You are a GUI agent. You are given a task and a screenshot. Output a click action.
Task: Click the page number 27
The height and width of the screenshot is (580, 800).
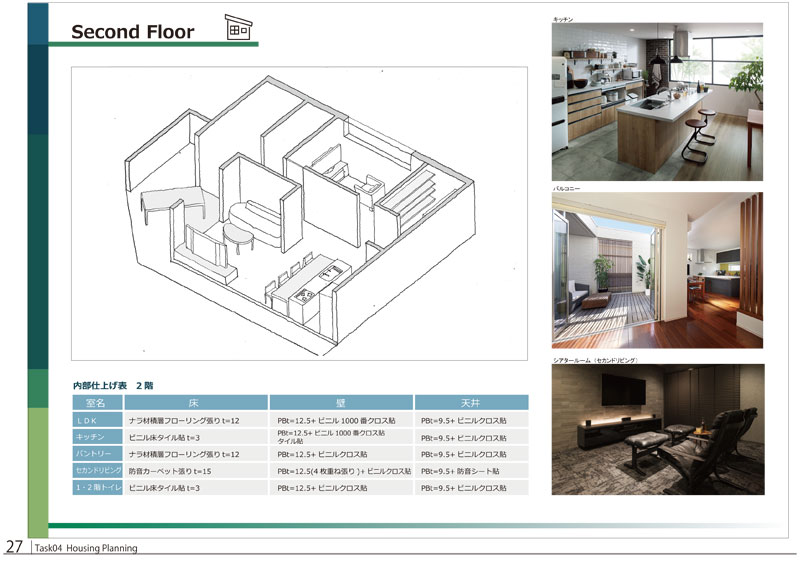pos(14,547)
